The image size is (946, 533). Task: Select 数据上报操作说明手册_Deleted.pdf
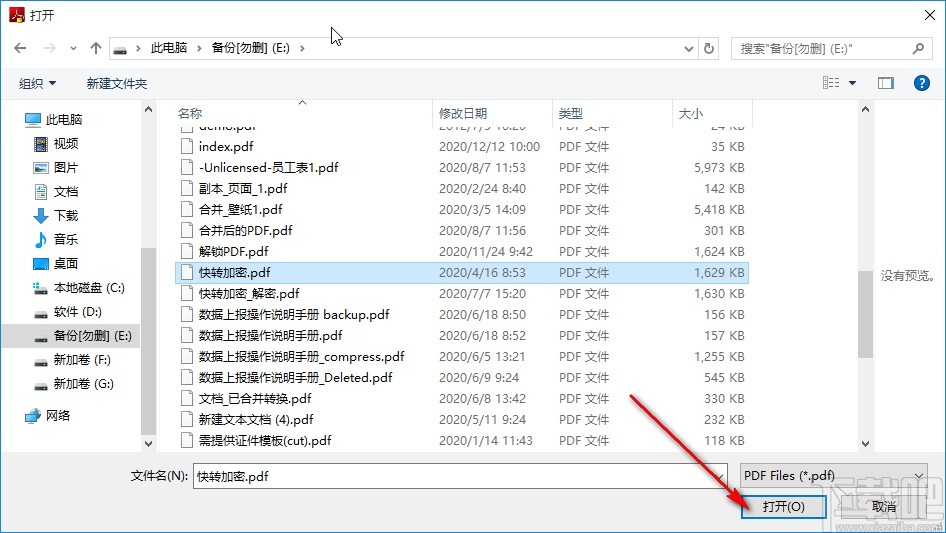tap(462, 377)
